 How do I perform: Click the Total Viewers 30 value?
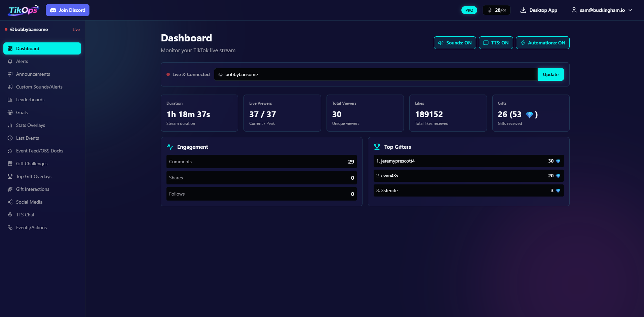click(337, 114)
